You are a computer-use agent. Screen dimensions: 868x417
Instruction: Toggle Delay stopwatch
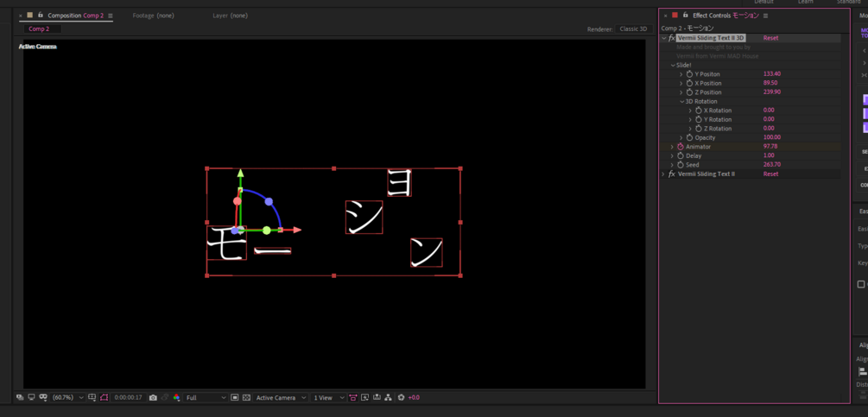(681, 156)
